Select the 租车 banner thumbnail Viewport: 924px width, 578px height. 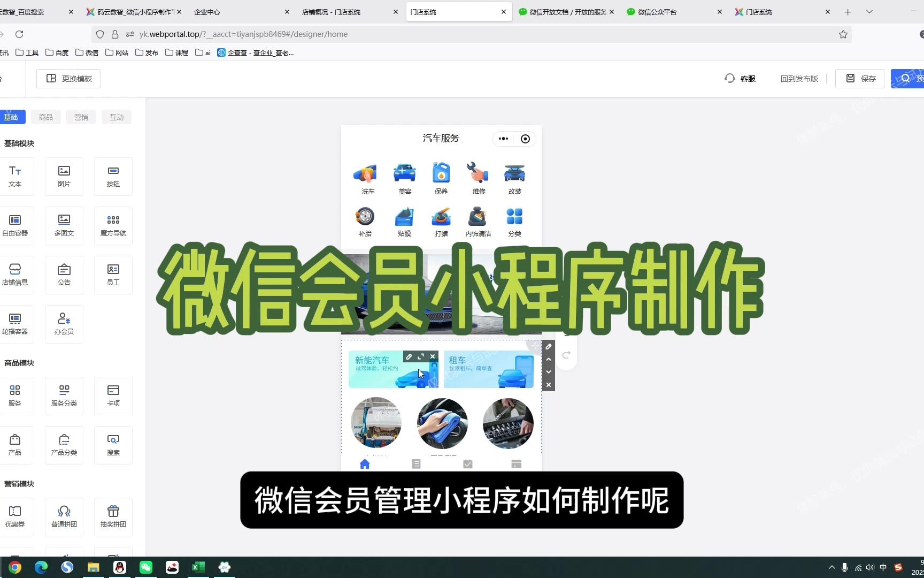489,369
